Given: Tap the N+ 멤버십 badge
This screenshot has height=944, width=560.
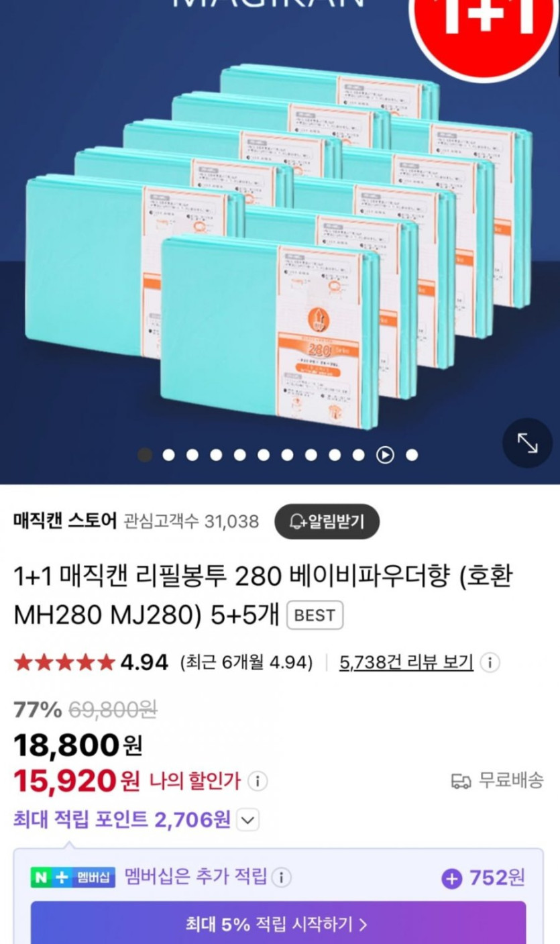Looking at the screenshot, I should pos(73,878).
